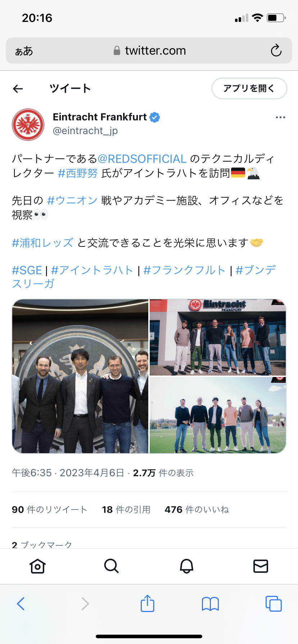Tap the twitter.com address field
This screenshot has width=298, height=644.
tap(149, 51)
